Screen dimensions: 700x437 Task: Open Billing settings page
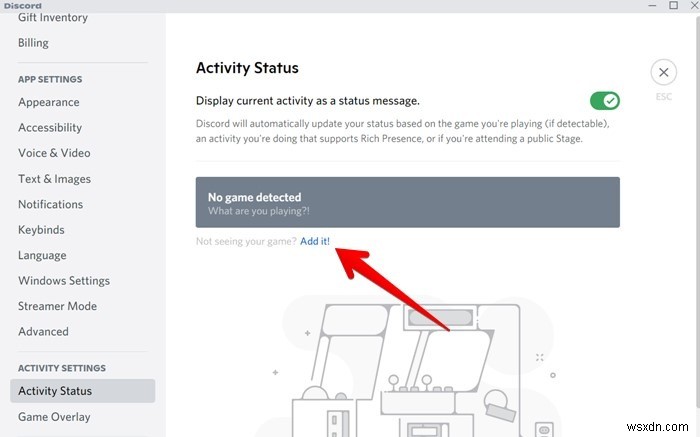[33, 43]
